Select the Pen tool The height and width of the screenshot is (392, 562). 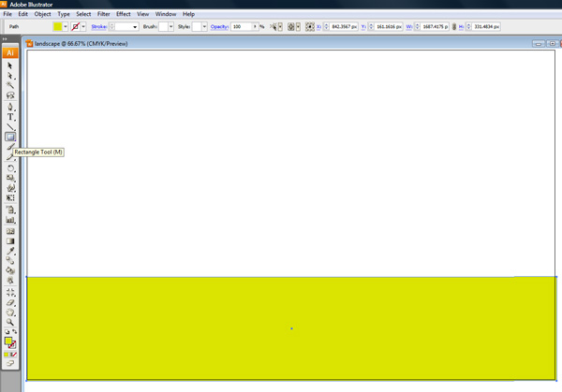[x=10, y=107]
